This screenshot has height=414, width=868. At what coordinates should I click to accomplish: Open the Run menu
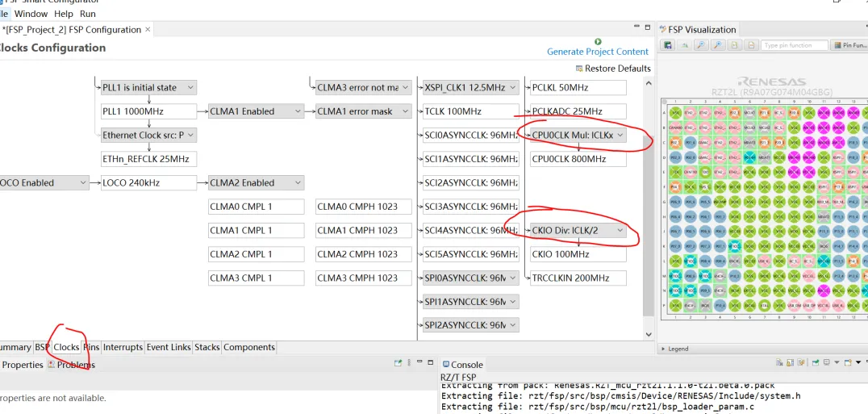pyautogui.click(x=87, y=14)
